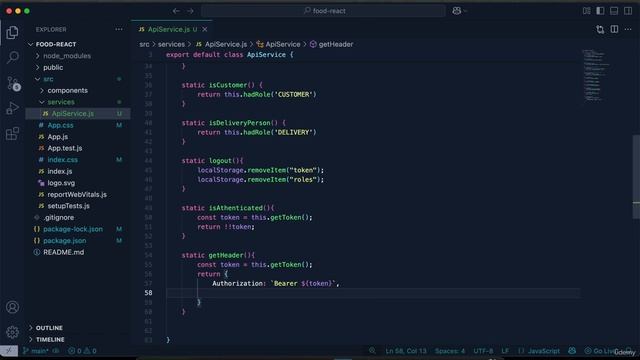Viewport: 640px width, 360px height.
Task: Toggle the primary side bar
Action: pyautogui.click(x=600, y=11)
